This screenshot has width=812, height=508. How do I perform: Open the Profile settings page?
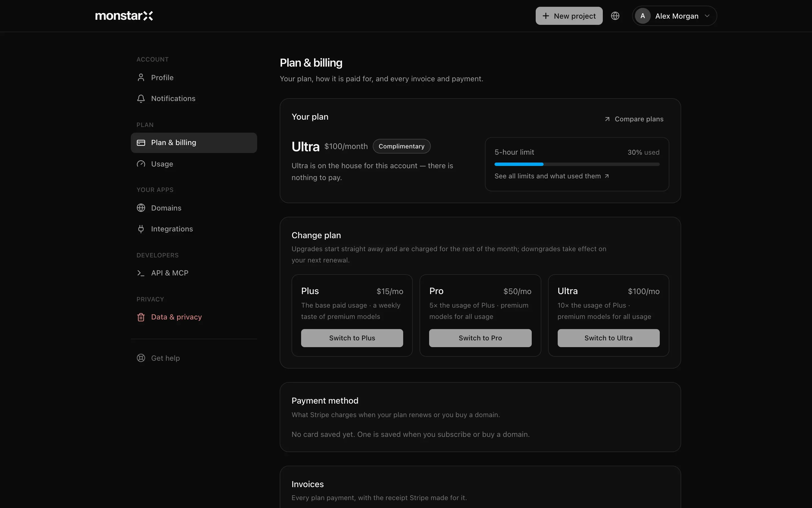pos(194,78)
